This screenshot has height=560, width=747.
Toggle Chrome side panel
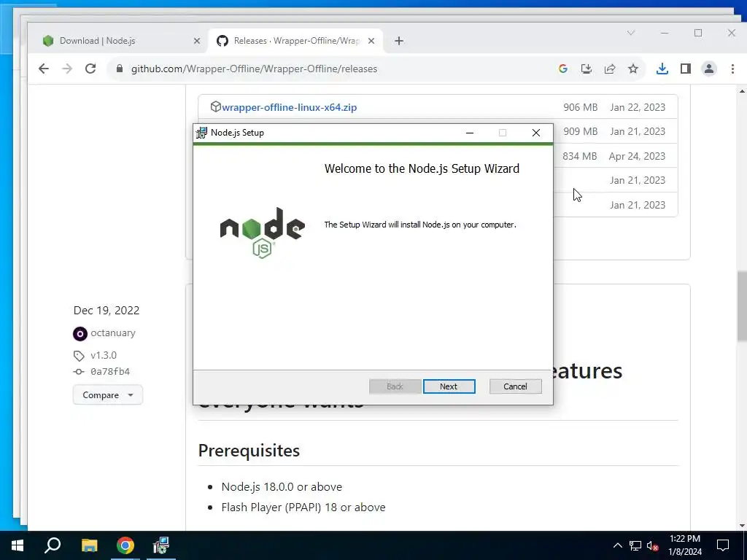(x=685, y=69)
